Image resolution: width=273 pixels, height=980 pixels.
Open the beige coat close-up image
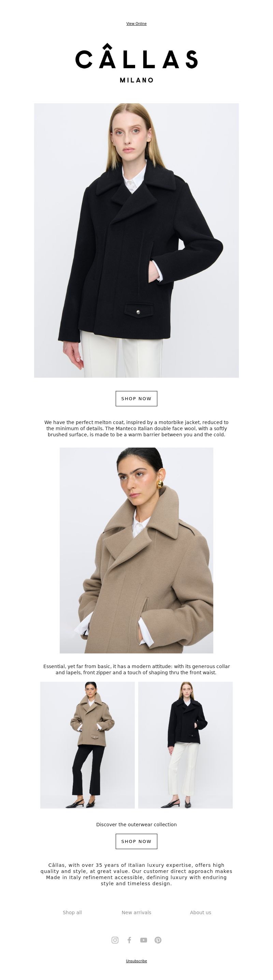tap(136, 550)
